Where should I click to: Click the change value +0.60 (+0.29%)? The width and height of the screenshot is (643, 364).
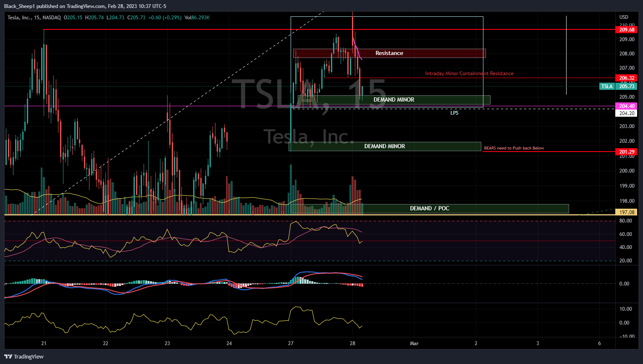pyautogui.click(x=165, y=18)
